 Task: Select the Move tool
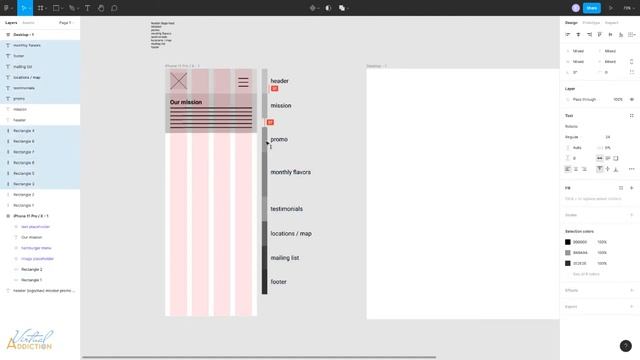point(23,8)
